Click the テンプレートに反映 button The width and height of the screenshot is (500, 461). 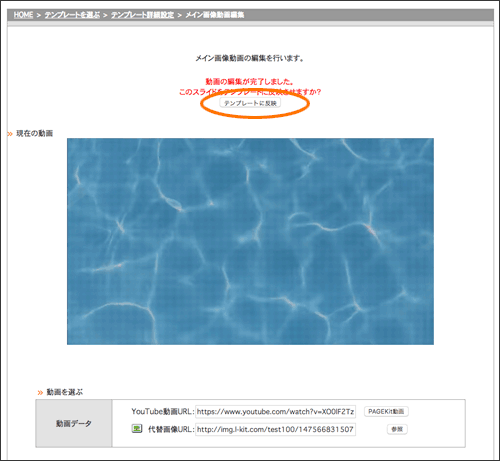coord(250,103)
